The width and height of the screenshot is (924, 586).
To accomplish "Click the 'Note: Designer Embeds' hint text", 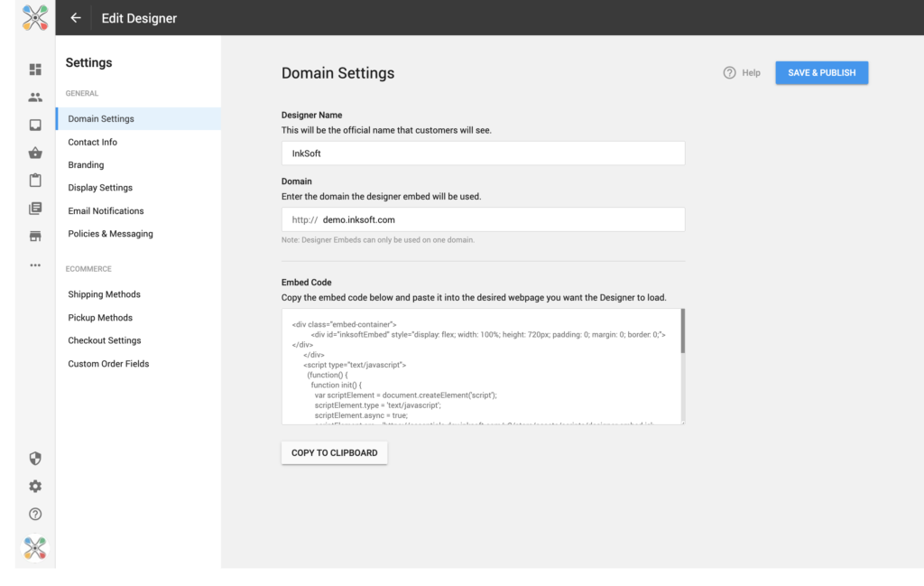I will click(x=378, y=240).
